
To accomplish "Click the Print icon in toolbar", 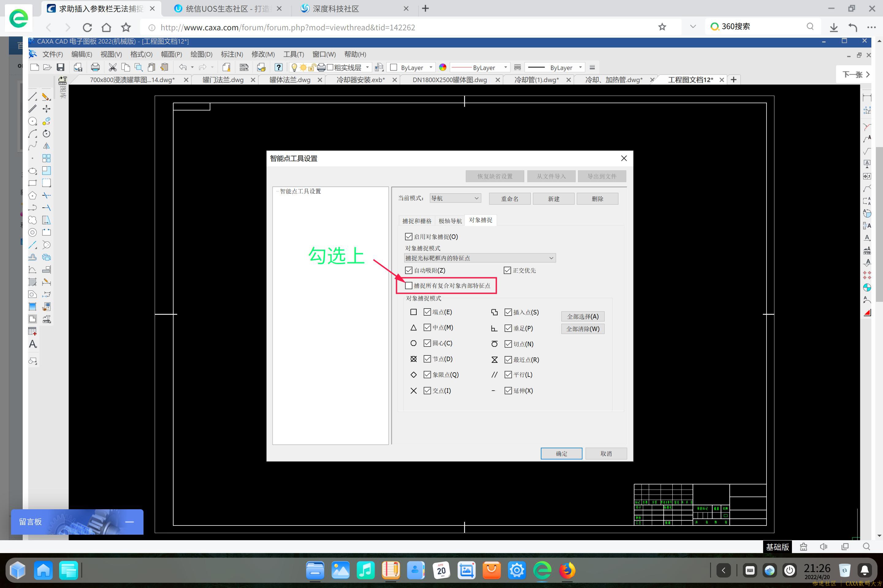I will pyautogui.click(x=95, y=67).
